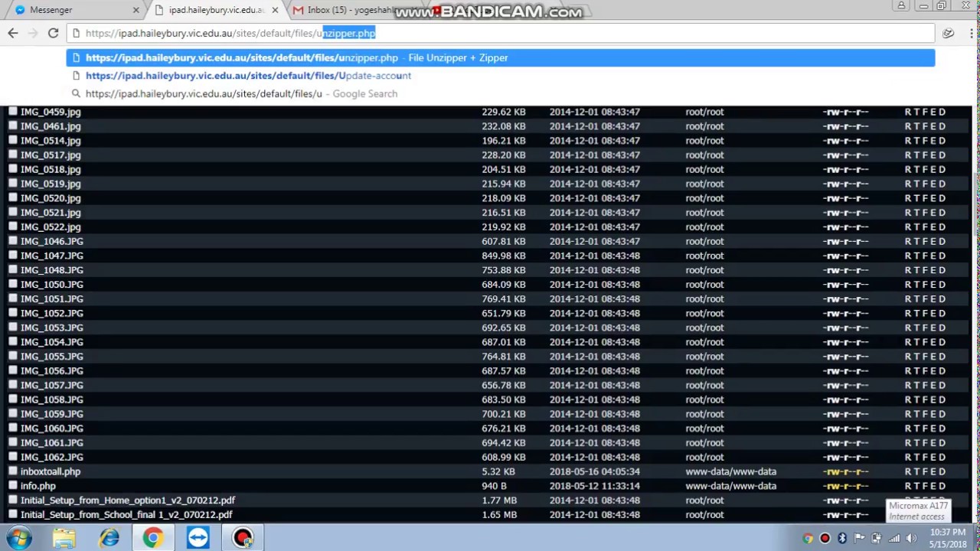Select the Google Search suggestion entry
Image resolution: width=980 pixels, height=551 pixels.
point(241,93)
